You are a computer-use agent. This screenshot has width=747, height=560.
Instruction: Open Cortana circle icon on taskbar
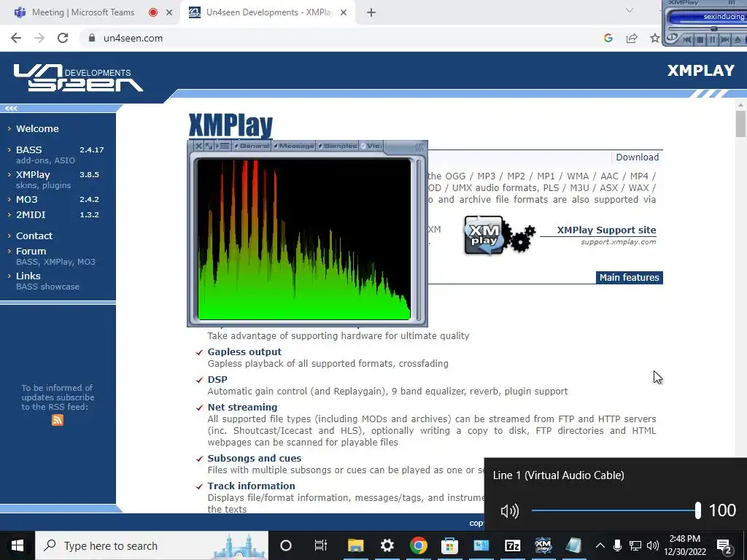click(285, 545)
